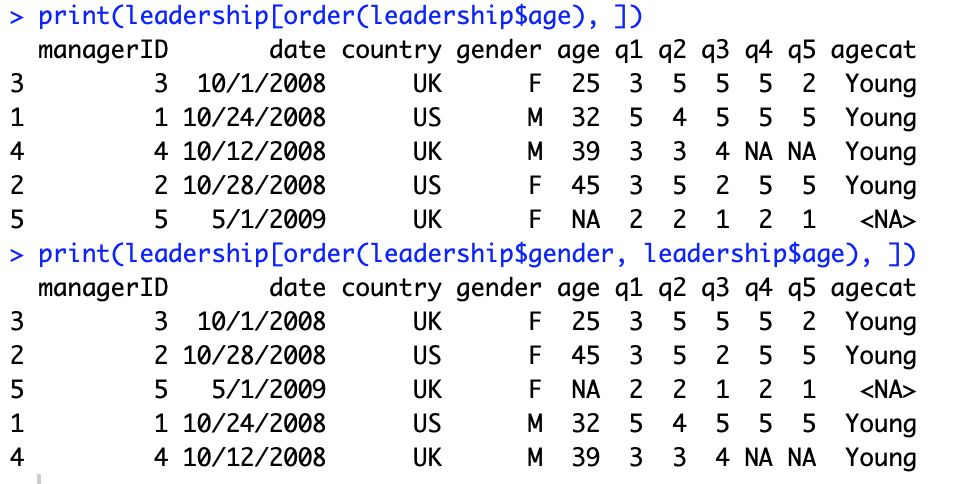The width and height of the screenshot is (978, 484).
Task: Click the country header in first table
Action: coord(392,51)
